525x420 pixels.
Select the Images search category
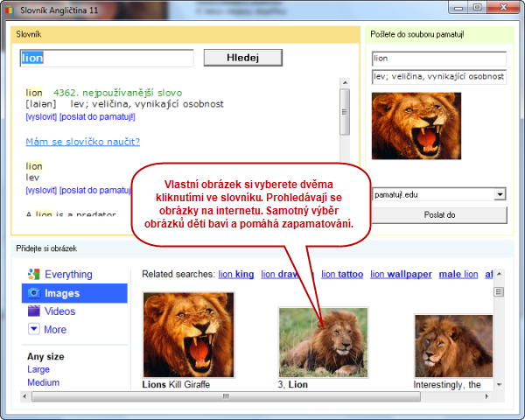[x=74, y=293]
